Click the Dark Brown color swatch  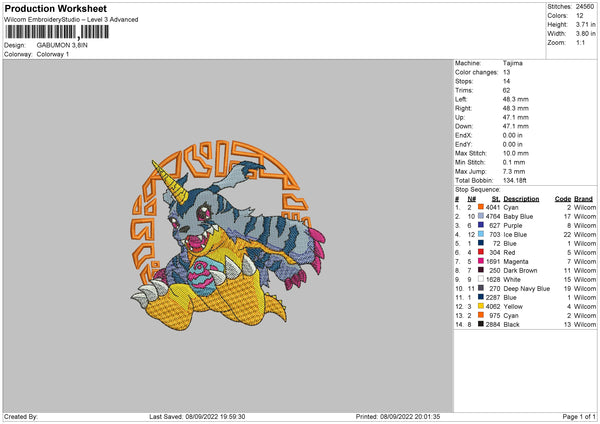[481, 270]
